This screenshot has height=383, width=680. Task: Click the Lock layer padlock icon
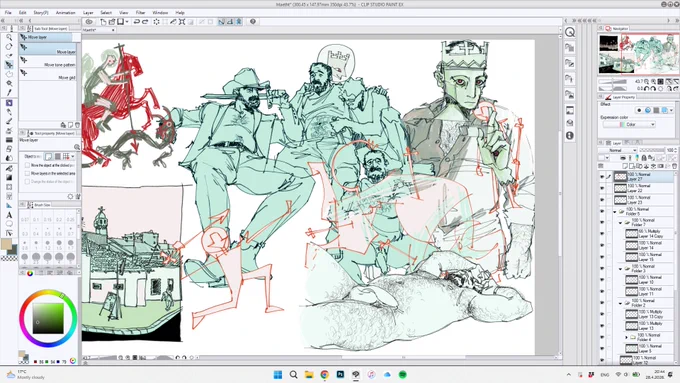[644, 158]
